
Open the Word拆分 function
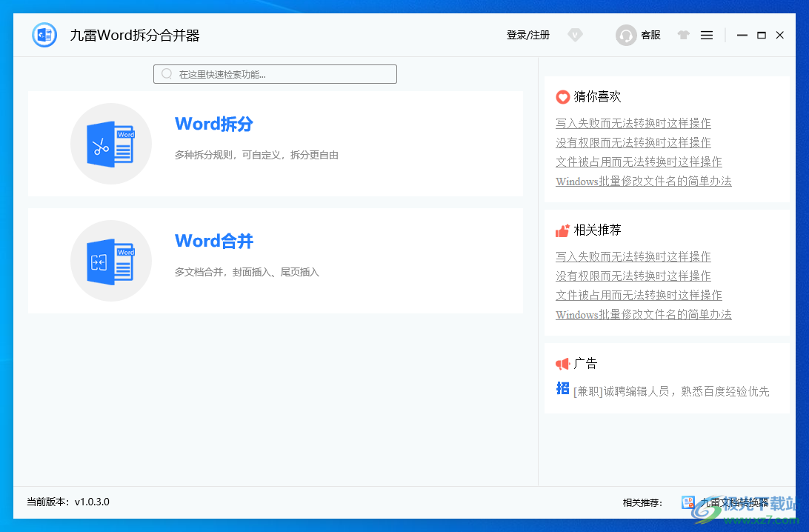(213, 123)
